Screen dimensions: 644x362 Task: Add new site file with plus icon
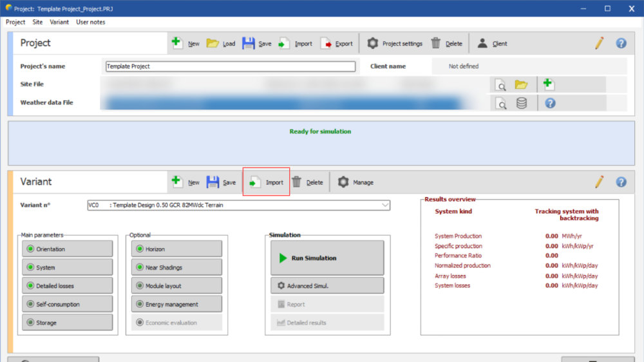tap(548, 84)
